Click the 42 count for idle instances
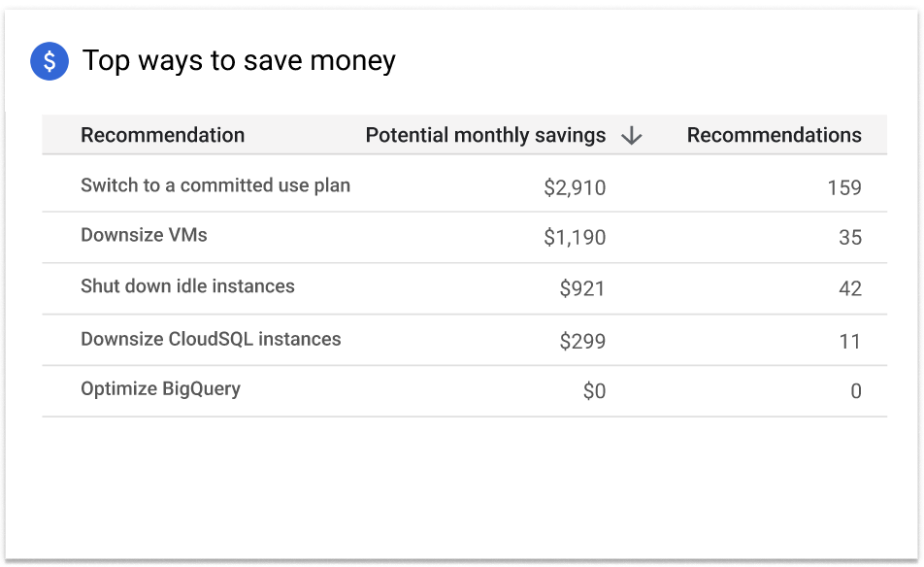 tap(850, 287)
